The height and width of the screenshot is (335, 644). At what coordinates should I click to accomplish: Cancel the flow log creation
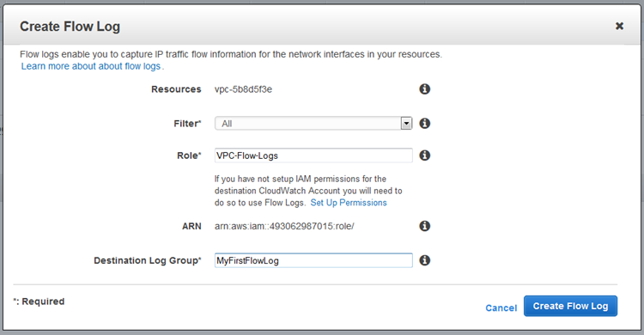[501, 308]
